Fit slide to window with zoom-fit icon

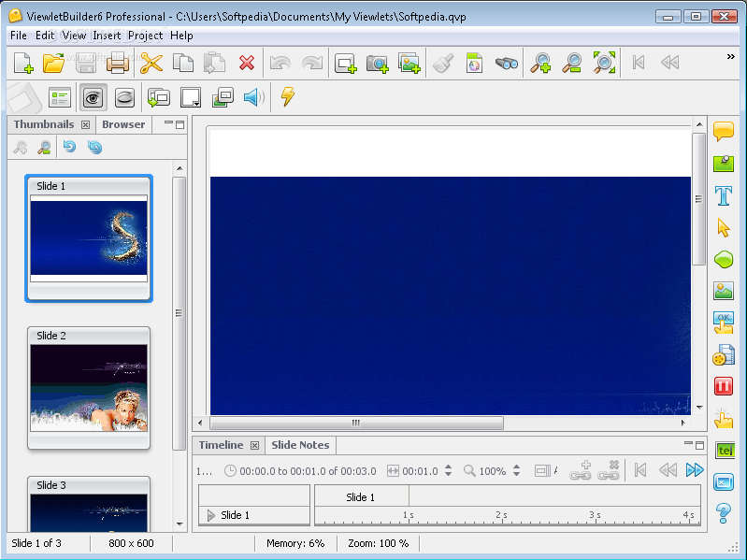click(x=604, y=63)
